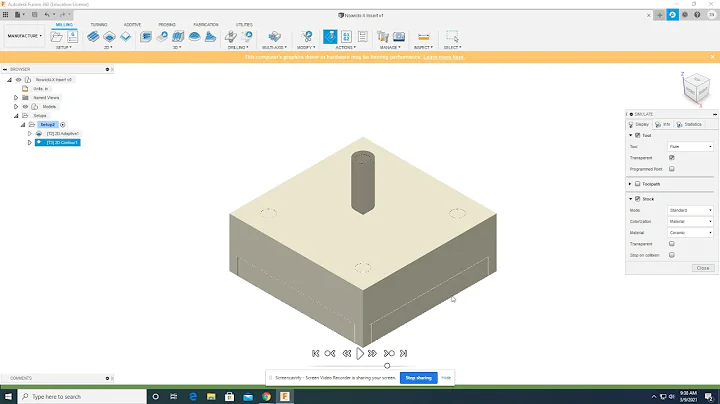Toggle the Stock section checkbox
The width and height of the screenshot is (720, 404).
point(637,199)
